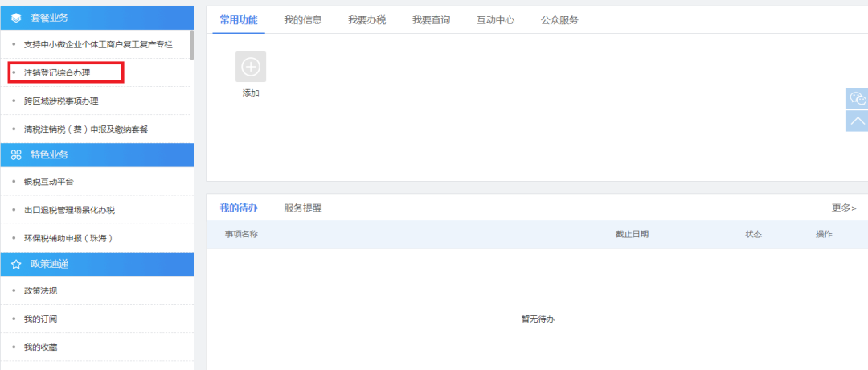Click the 特色业务 section icon
The image size is (868, 370).
click(16, 154)
